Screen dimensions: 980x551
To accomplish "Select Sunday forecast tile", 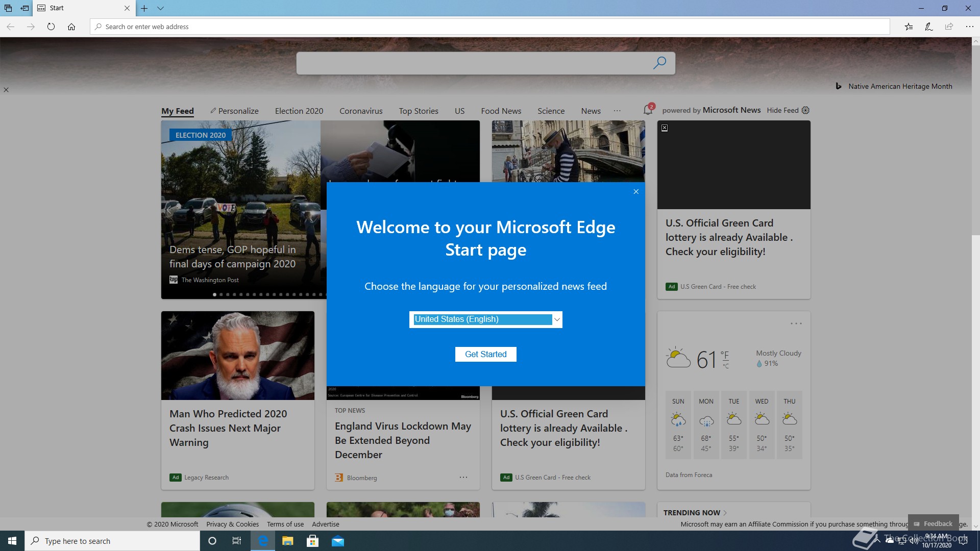I will tap(678, 425).
